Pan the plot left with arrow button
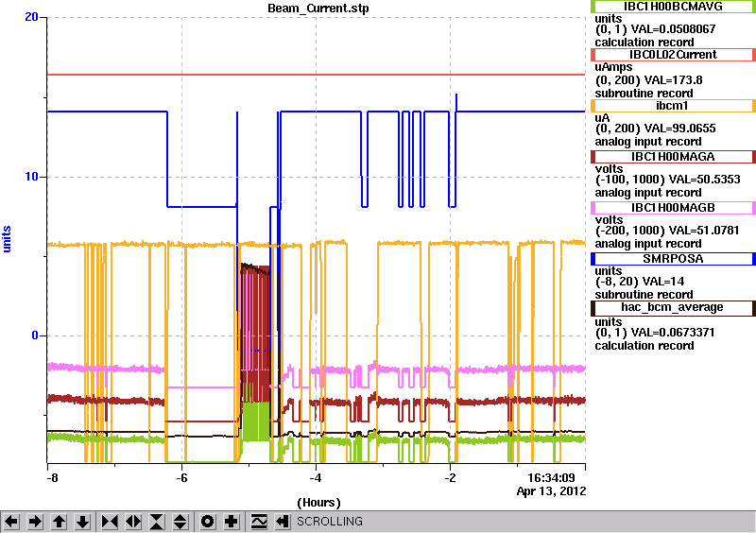The image size is (756, 533). point(11,522)
